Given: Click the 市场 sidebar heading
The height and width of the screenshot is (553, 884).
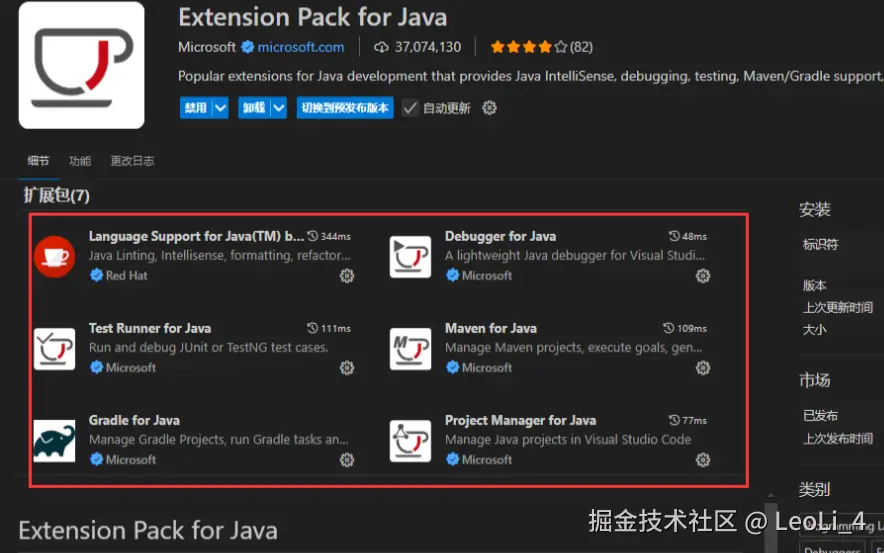Looking at the screenshot, I should (x=815, y=381).
